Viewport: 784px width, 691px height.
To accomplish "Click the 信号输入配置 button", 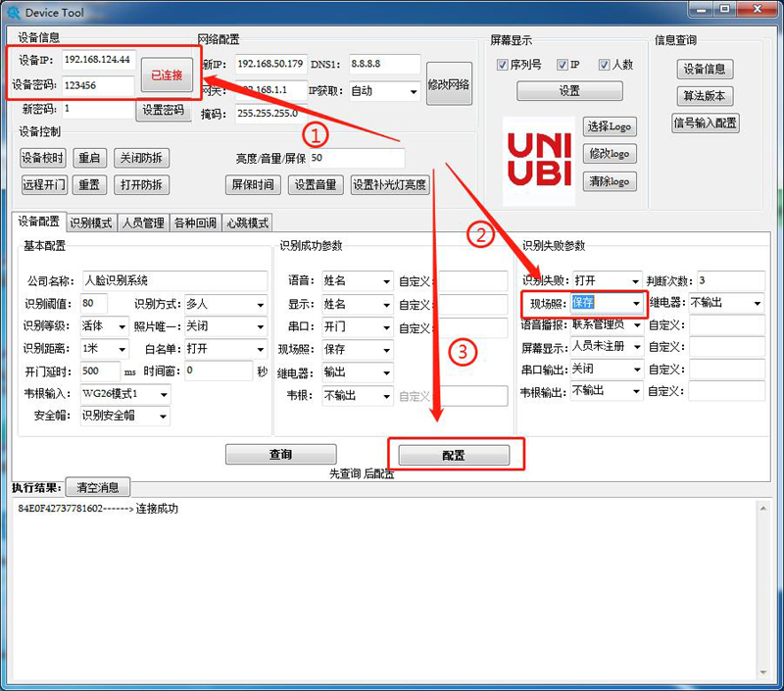I will point(706,123).
